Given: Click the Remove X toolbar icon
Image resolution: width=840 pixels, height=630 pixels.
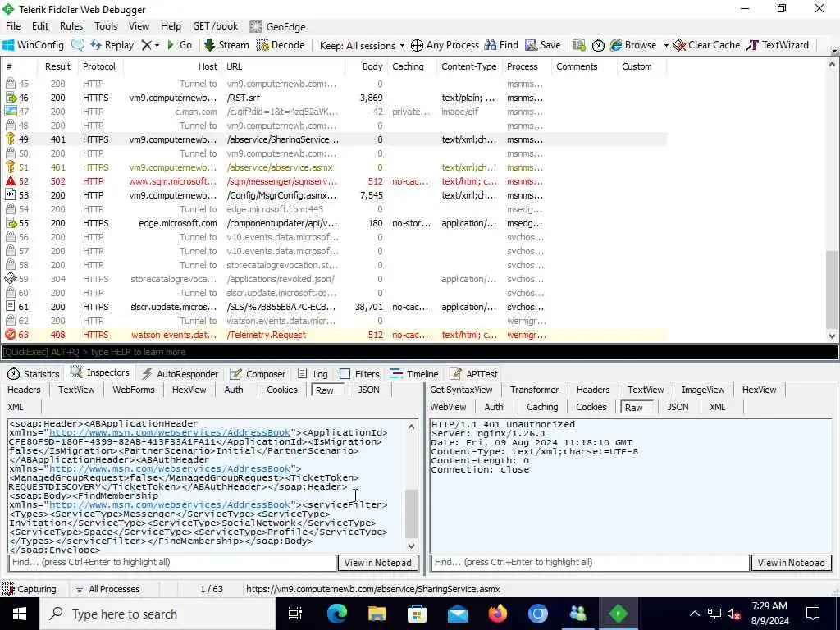Looking at the screenshot, I should (x=146, y=46).
